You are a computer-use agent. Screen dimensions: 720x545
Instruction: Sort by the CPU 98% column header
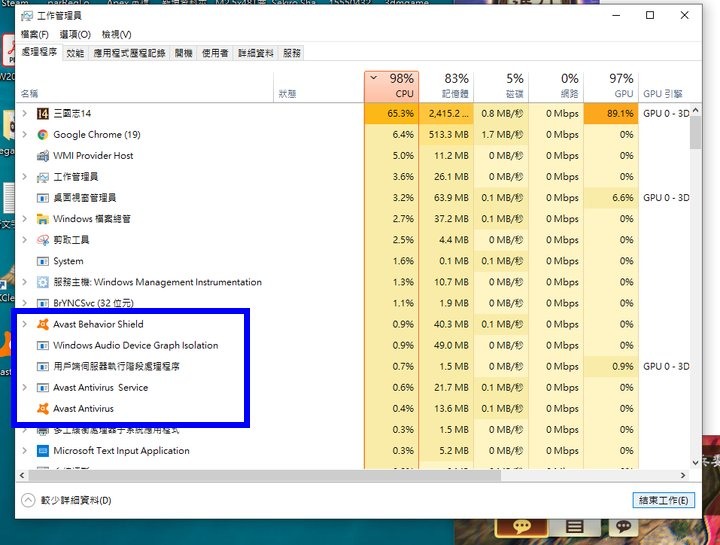392,86
